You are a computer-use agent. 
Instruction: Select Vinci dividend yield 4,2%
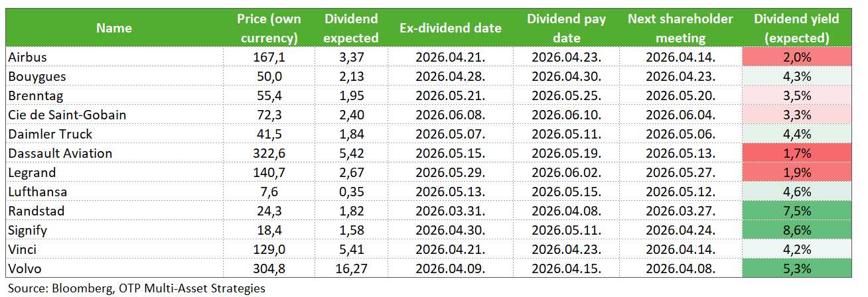[x=796, y=250]
